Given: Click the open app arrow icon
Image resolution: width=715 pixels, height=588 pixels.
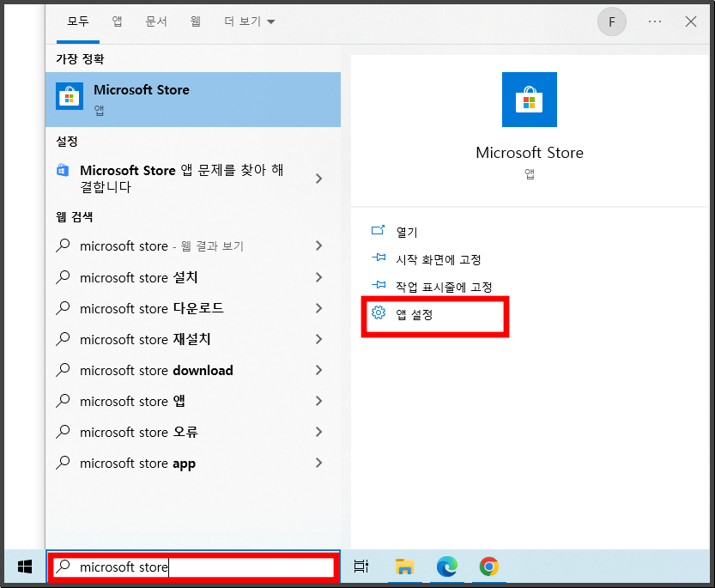Looking at the screenshot, I should point(378,230).
